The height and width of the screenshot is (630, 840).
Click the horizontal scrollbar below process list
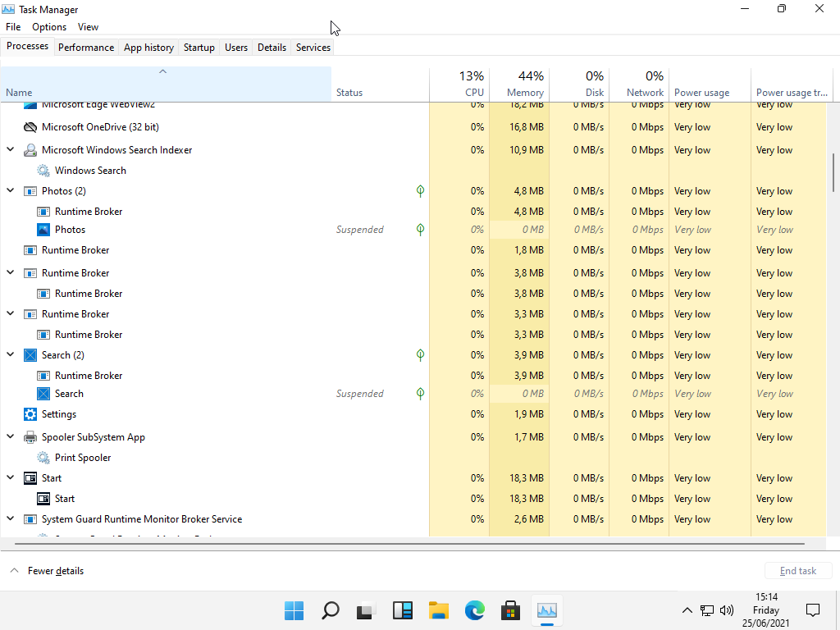[x=410, y=543]
